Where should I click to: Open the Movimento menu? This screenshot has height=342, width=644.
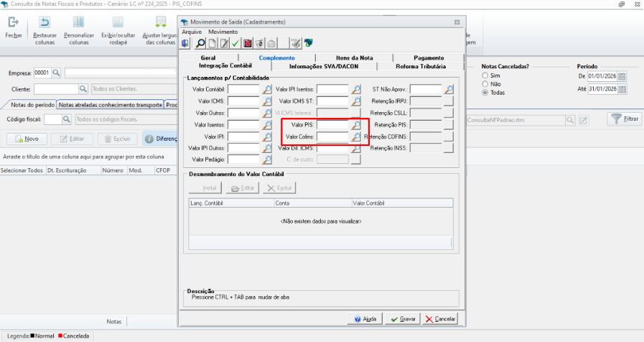point(223,32)
